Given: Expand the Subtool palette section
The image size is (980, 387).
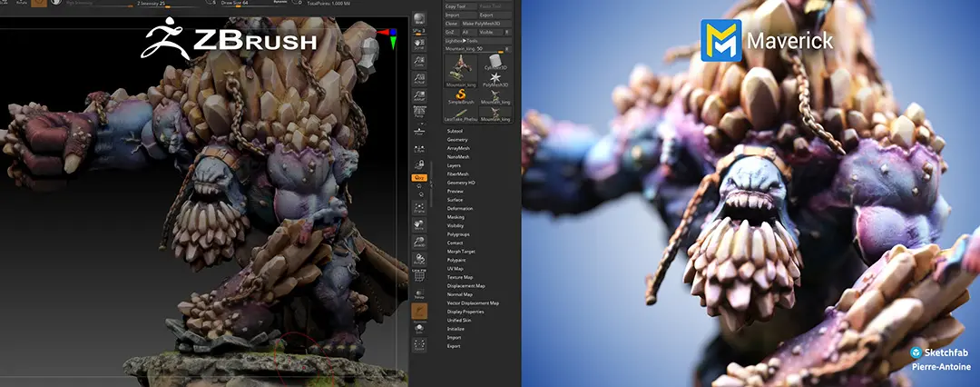Looking at the screenshot, I should coord(456,131).
